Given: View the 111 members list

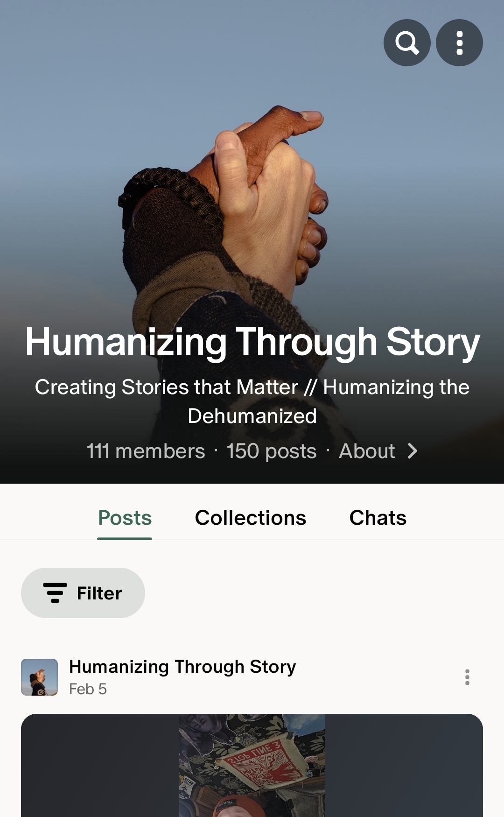Looking at the screenshot, I should [146, 451].
